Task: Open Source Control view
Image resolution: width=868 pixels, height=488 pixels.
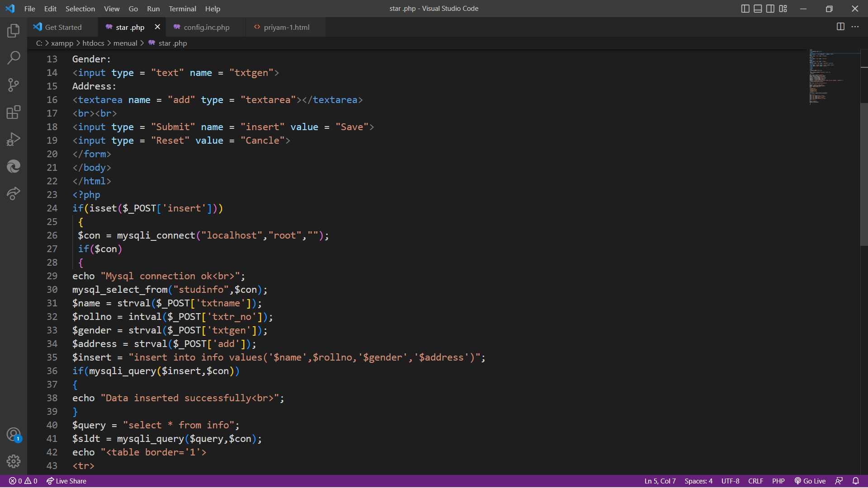Action: [14, 85]
